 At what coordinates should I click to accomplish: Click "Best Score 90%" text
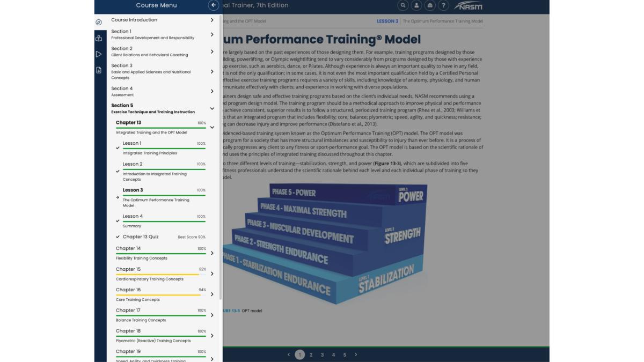pos(192,237)
